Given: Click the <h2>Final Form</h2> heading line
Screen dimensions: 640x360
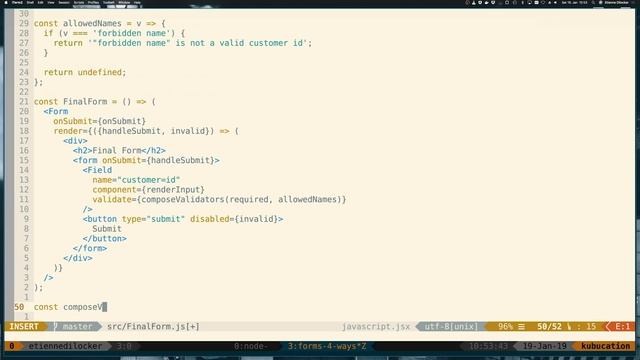Looking at the screenshot, I should pyautogui.click(x=119, y=151).
